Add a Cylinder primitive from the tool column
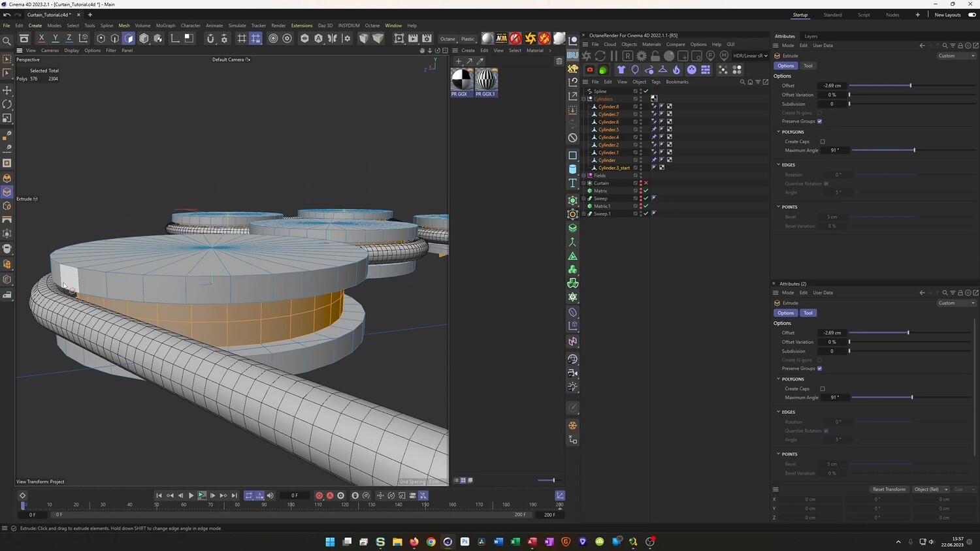980x551 pixels. (x=572, y=169)
